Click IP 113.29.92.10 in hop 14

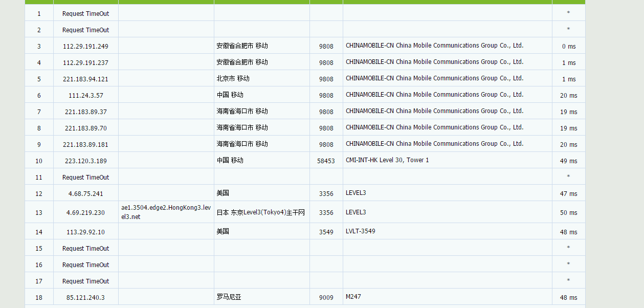coord(85,231)
